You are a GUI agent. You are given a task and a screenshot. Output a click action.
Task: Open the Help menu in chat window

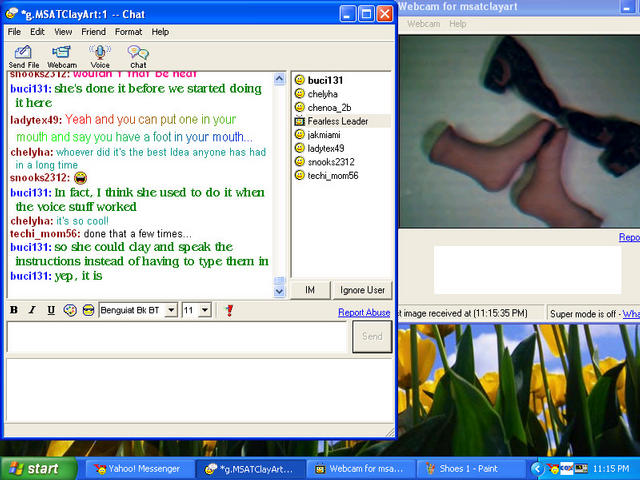pos(160,32)
